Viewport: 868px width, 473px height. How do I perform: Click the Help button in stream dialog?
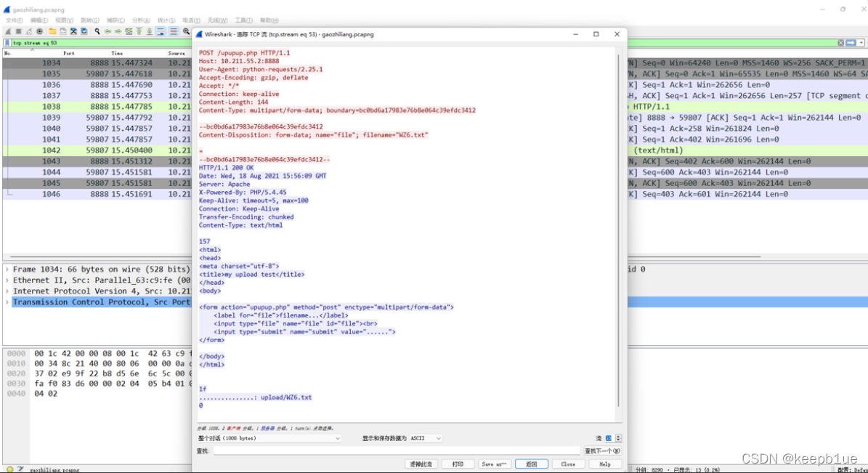[605, 464]
